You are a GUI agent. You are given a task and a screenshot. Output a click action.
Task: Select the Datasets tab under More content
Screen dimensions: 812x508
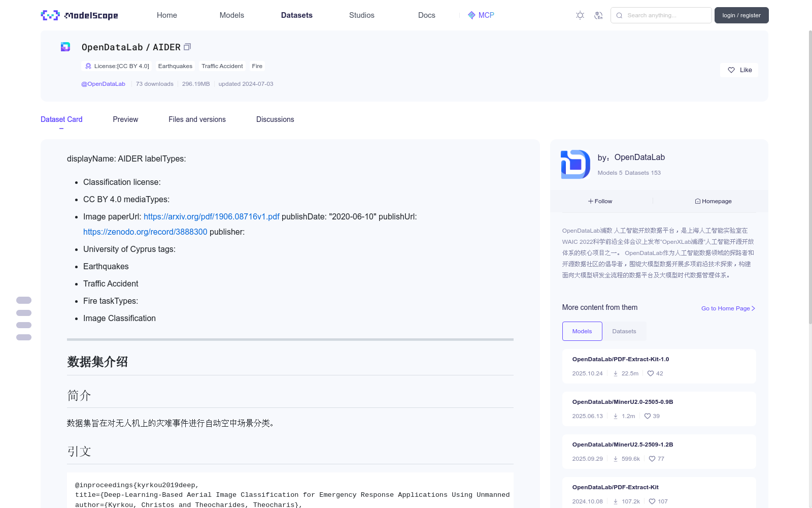pyautogui.click(x=624, y=331)
